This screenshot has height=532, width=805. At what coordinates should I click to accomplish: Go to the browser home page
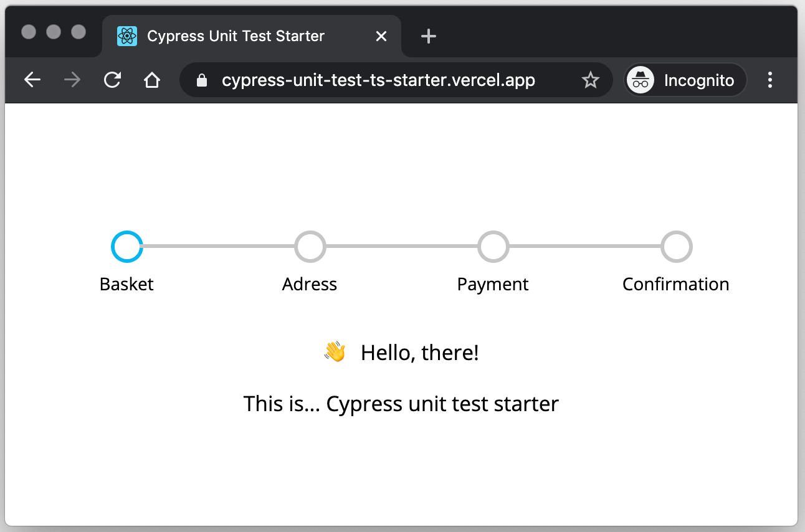click(x=152, y=80)
